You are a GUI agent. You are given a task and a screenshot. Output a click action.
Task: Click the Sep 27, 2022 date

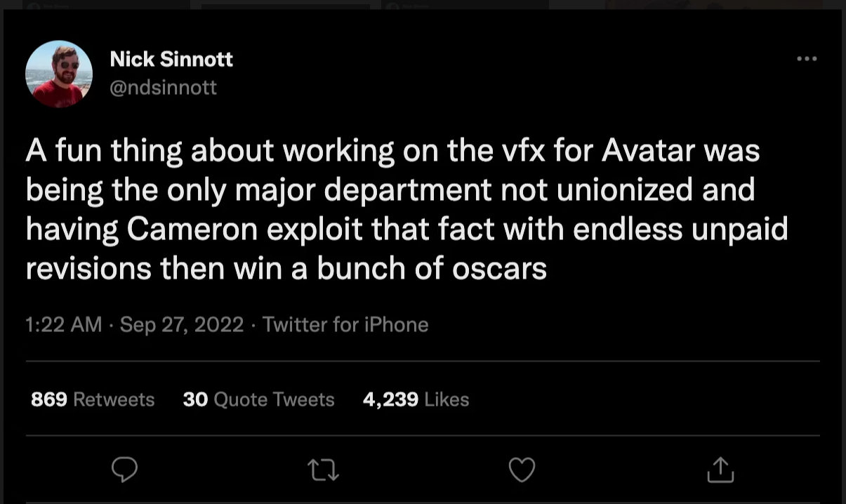[x=182, y=324]
